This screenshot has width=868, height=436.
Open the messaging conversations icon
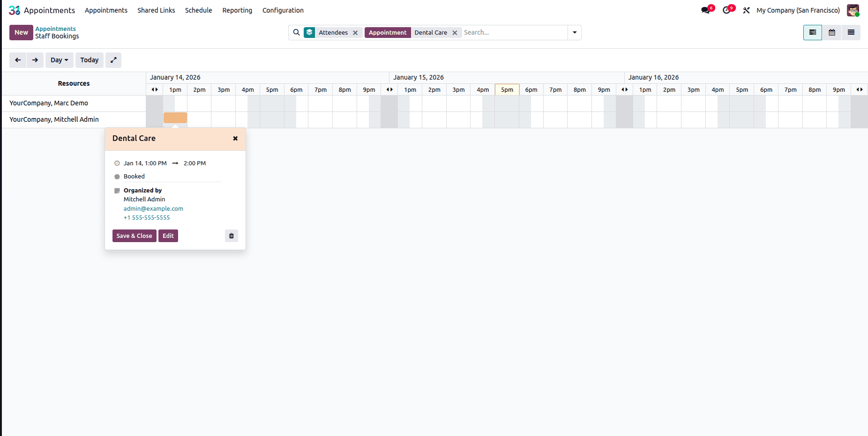coord(706,10)
